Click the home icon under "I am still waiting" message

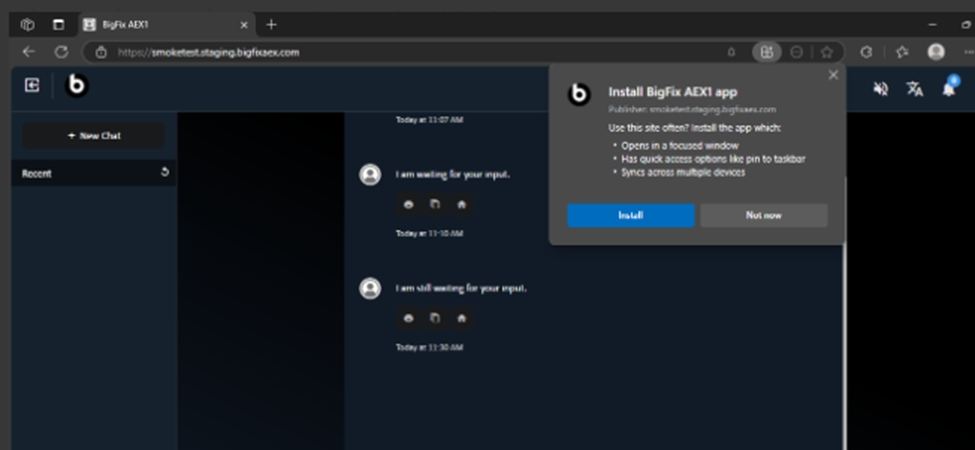tap(461, 318)
